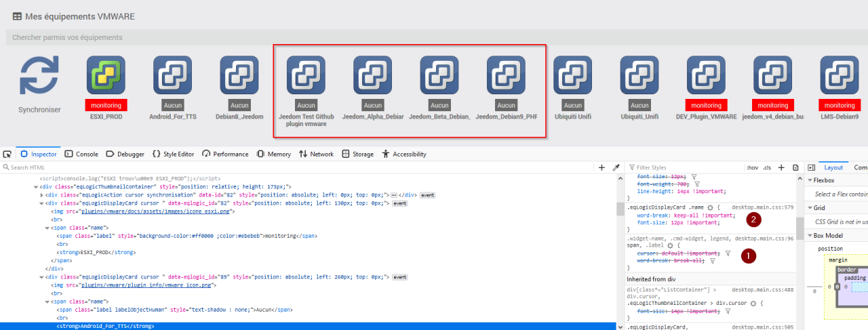Open the Debian8_Jeedom VM icon

pos(239,75)
